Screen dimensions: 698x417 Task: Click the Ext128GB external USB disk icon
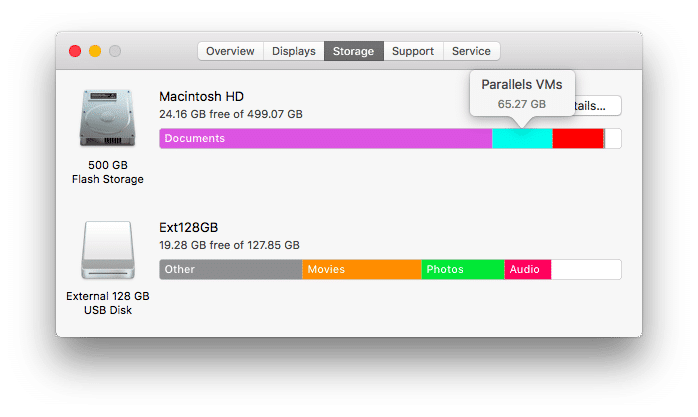[107, 251]
